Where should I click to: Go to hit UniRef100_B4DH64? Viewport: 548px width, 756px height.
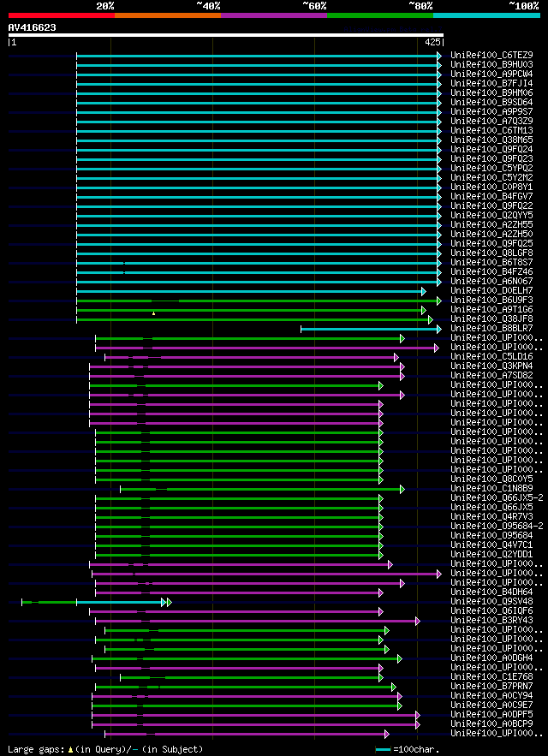click(x=491, y=592)
